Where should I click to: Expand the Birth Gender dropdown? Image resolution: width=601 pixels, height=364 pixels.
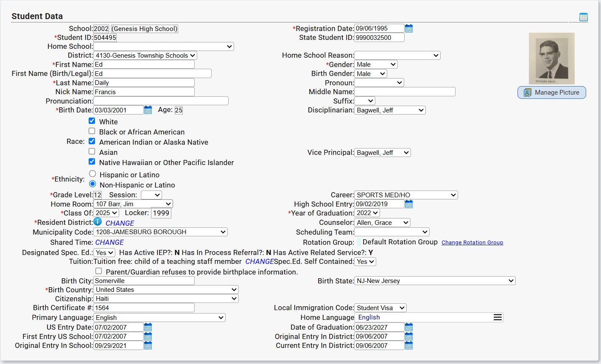(371, 74)
